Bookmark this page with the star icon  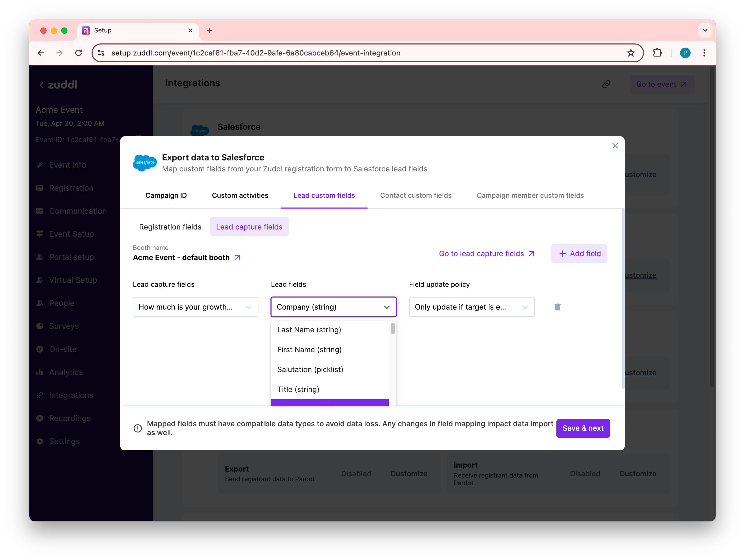coord(631,53)
